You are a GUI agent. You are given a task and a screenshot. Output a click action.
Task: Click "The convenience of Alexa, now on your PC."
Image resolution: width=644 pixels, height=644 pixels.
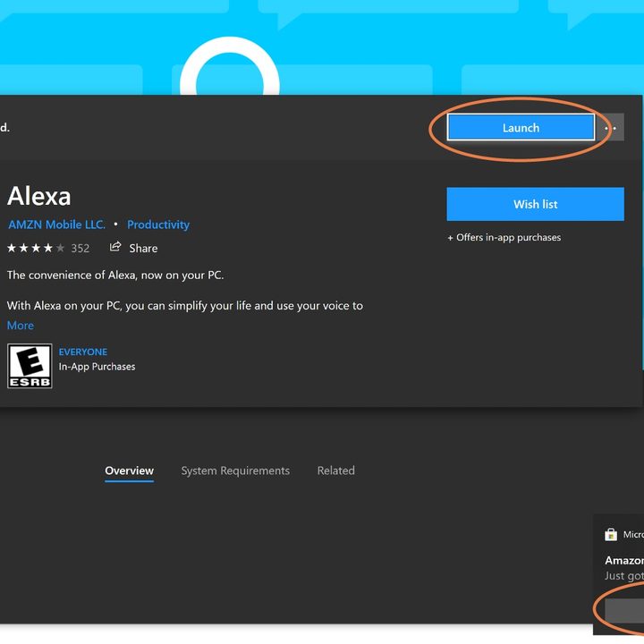pos(115,275)
